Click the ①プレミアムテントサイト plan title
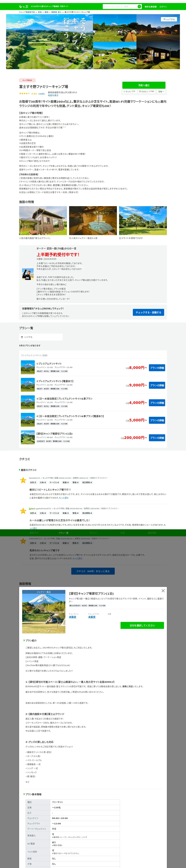This screenshot has width=186, height=868. click(x=49, y=364)
